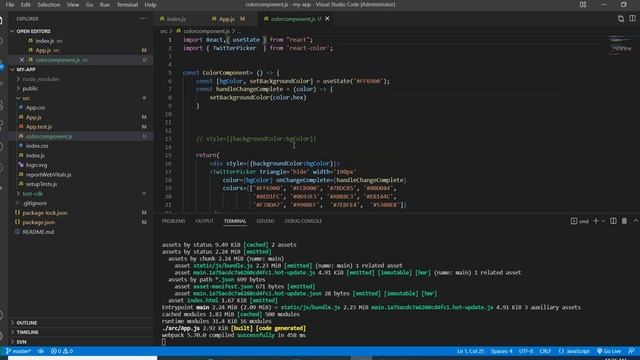Open reportWebVitals.js in the file tree

pos(49,174)
